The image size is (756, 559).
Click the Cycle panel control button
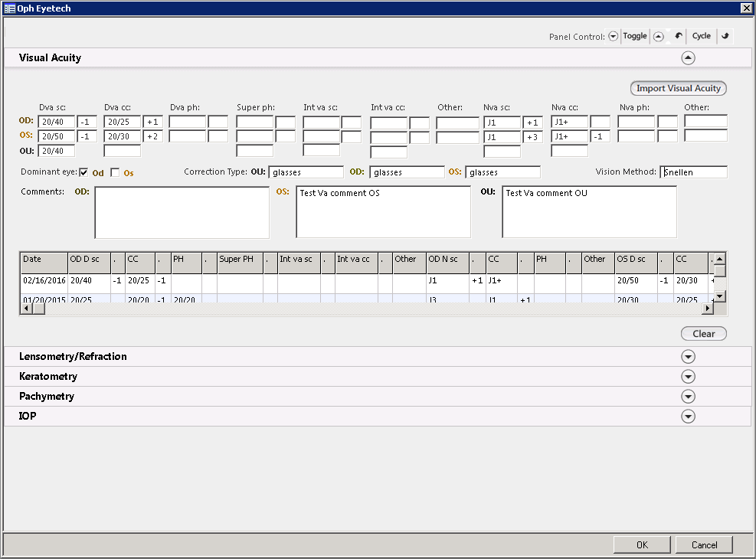coord(701,36)
